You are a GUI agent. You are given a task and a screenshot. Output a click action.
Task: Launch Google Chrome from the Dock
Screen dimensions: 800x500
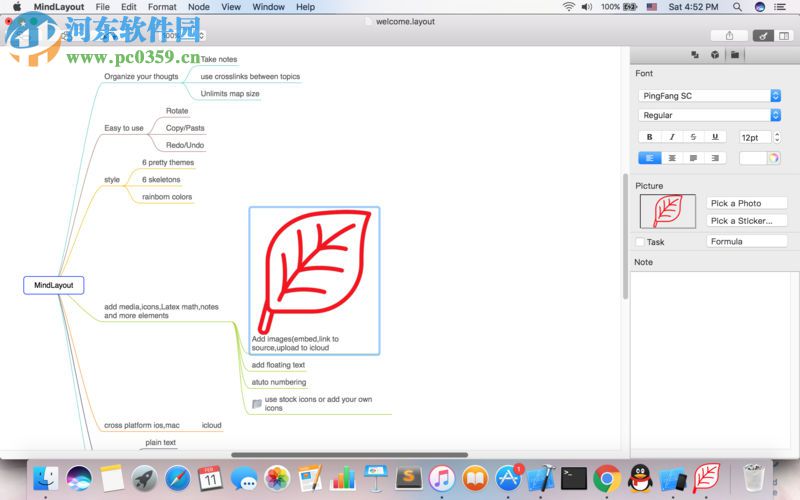coord(607,478)
